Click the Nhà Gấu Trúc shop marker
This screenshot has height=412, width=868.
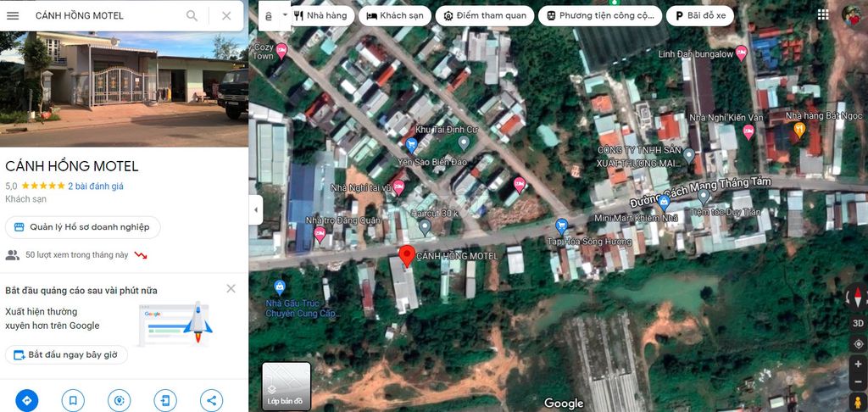[280, 287]
